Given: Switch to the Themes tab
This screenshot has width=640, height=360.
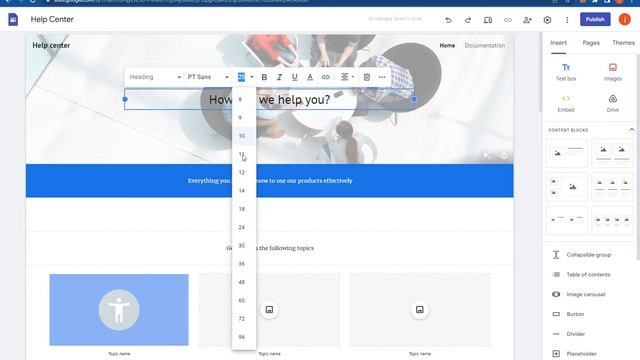Looking at the screenshot, I should coord(623,43).
